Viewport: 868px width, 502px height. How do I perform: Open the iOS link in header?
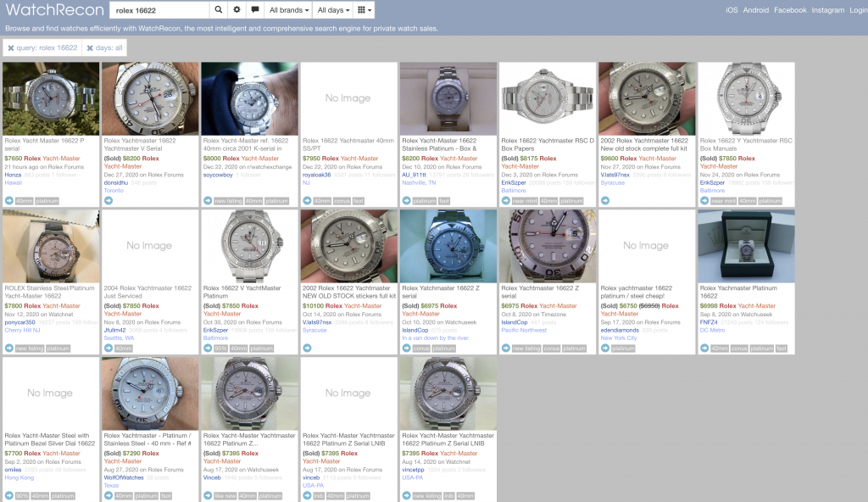[x=732, y=10]
